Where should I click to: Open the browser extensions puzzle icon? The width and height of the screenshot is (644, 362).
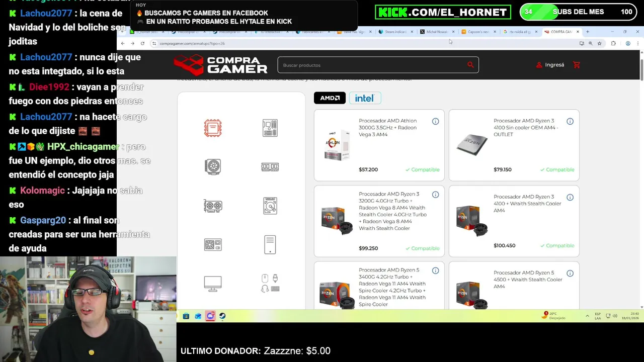point(613,44)
